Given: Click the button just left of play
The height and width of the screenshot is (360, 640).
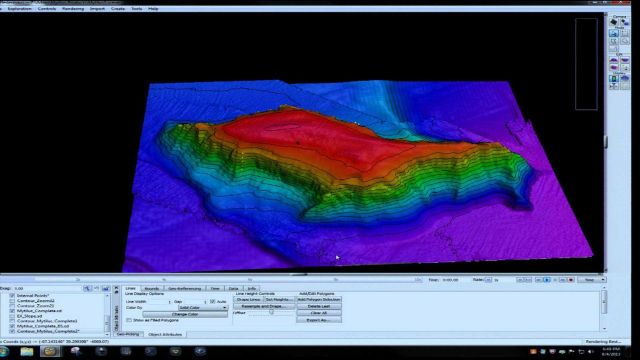Looking at the screenshot, I should (539, 280).
